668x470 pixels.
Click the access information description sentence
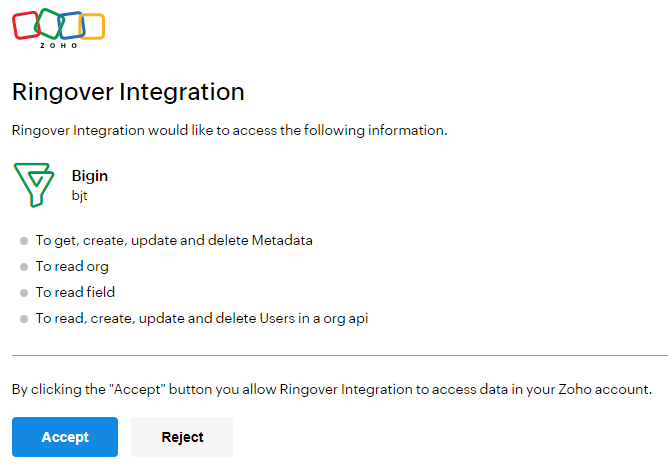click(230, 130)
